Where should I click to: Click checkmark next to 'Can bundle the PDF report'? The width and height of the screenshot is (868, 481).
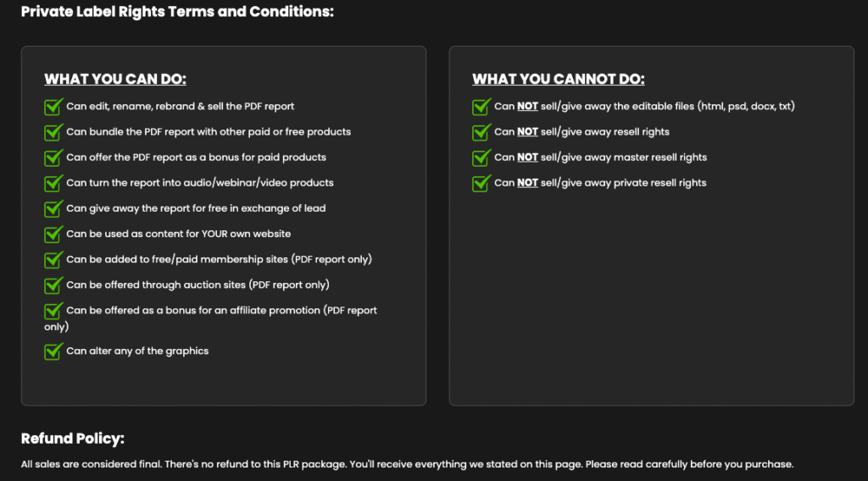point(53,131)
